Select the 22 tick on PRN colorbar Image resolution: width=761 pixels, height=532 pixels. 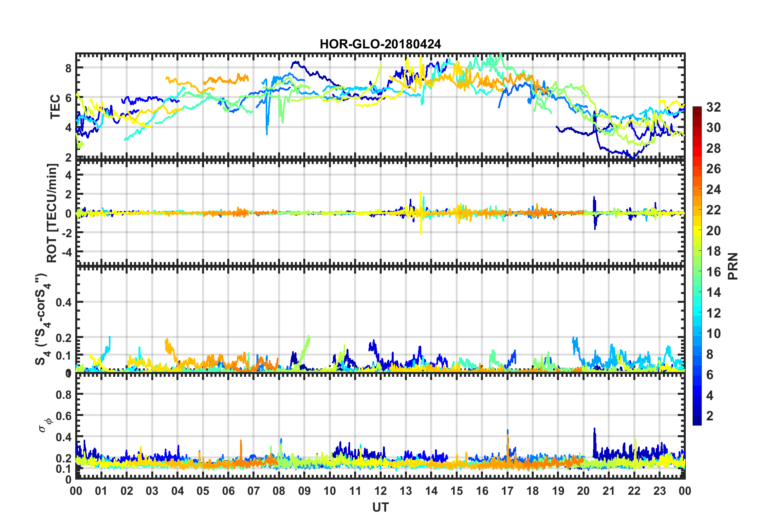[x=714, y=210]
